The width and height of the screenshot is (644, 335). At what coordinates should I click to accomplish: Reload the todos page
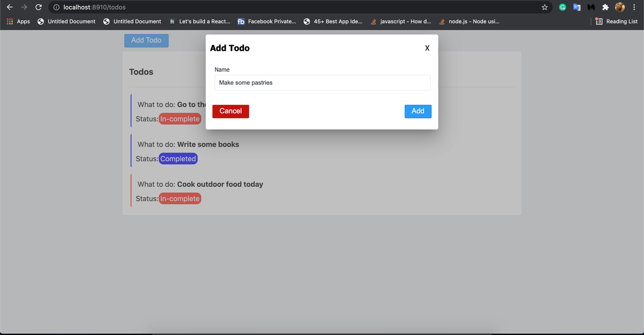(x=38, y=7)
